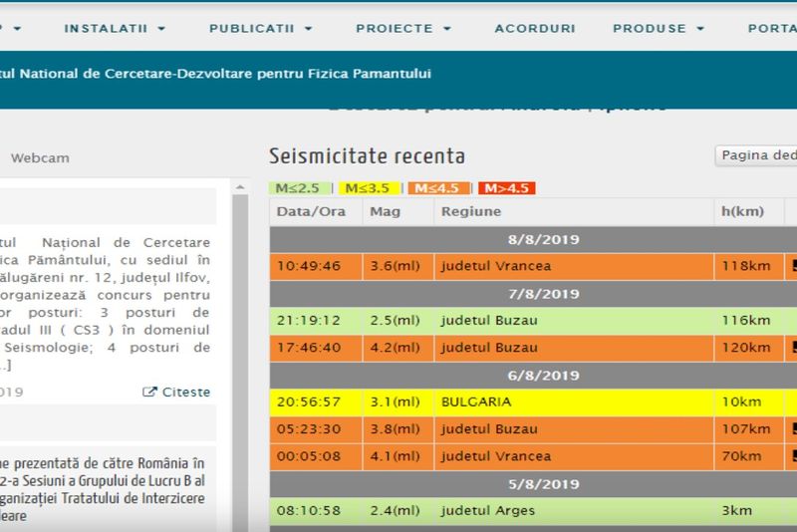Open the INSTALATII dropdown menu
This screenshot has height=532, width=797.
pyautogui.click(x=115, y=28)
